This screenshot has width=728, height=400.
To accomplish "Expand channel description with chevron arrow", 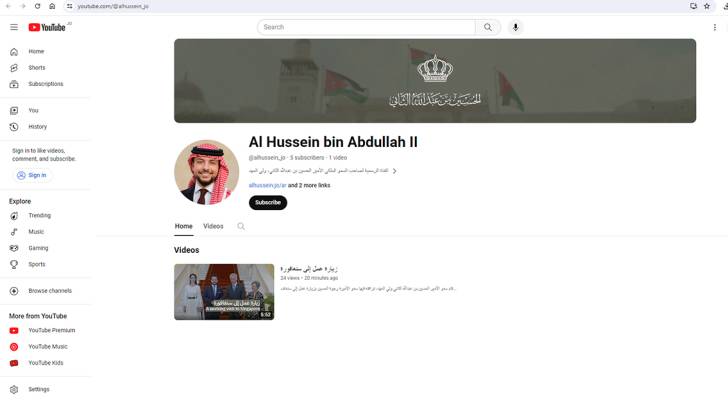I will click(395, 171).
